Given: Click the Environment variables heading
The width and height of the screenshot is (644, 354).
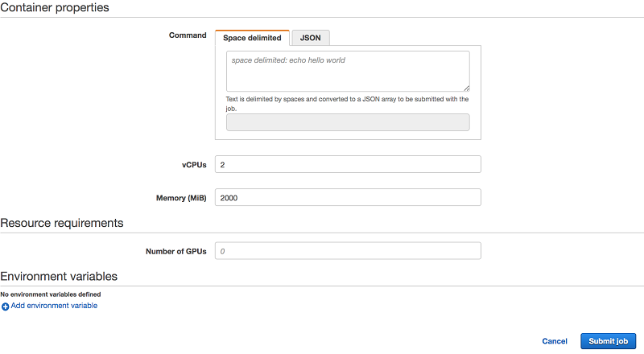Looking at the screenshot, I should 59,277.
